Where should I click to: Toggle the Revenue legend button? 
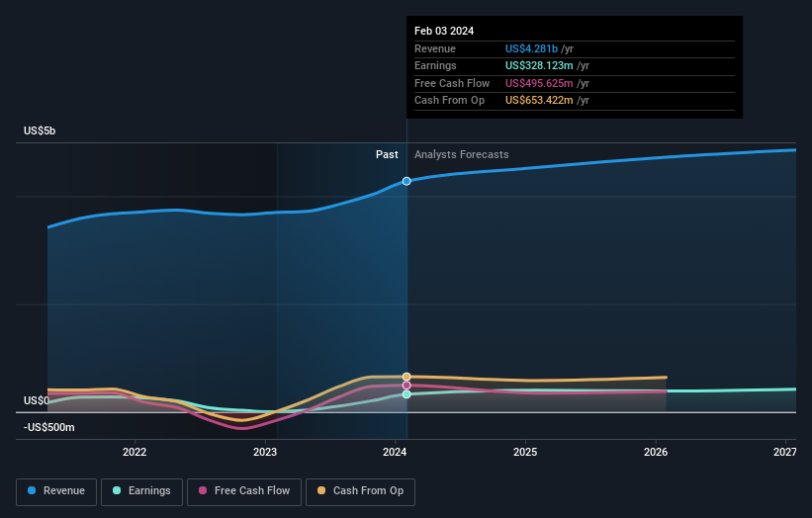click(x=56, y=491)
